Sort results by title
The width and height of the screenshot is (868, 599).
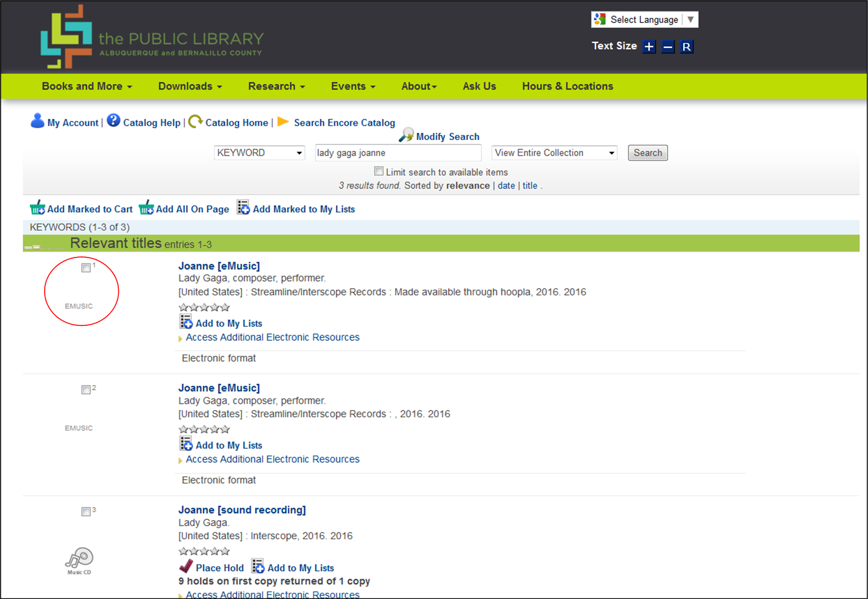(530, 185)
